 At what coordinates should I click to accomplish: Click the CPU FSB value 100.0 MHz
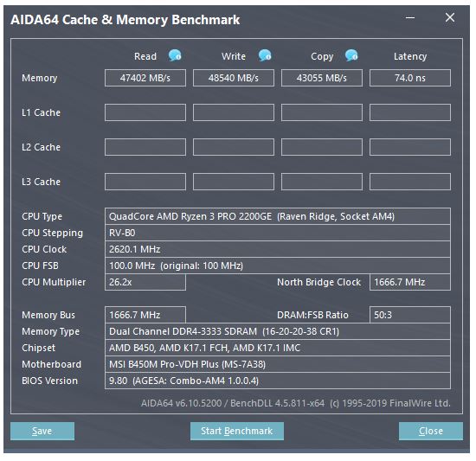pyautogui.click(x=278, y=266)
